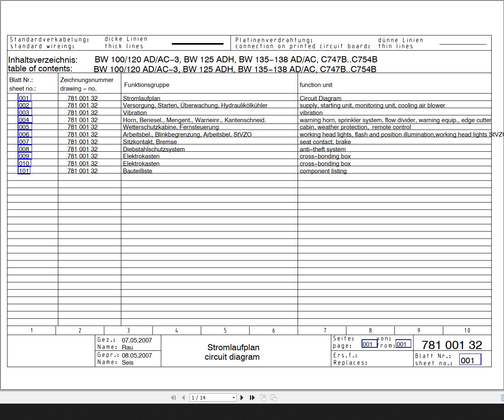
Task: Follow sheet link 004 for Horn
Action: coord(25,120)
